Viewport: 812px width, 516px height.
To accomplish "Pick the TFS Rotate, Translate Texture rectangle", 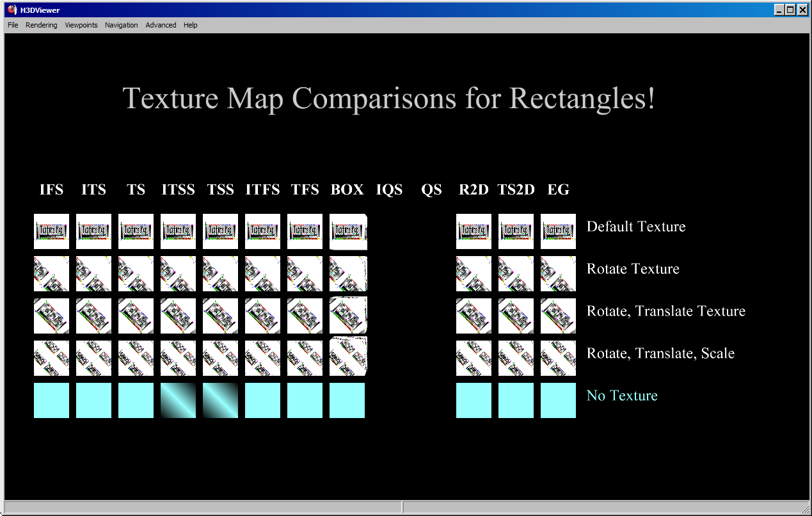I will (305, 316).
